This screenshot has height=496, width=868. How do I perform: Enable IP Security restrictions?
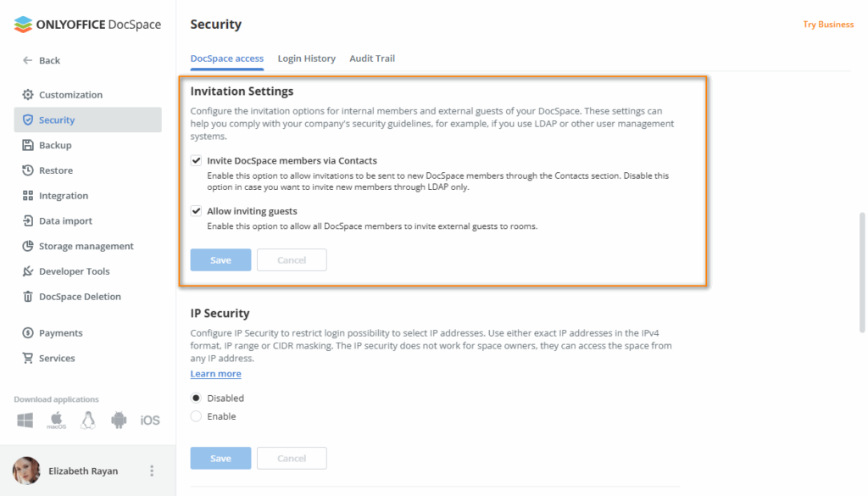pos(196,415)
